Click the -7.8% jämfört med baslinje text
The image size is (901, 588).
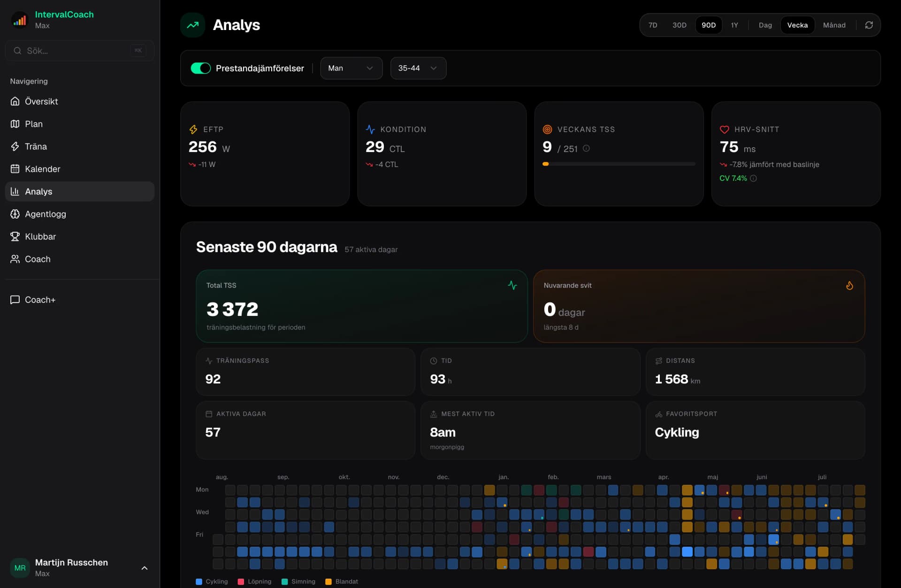point(774,165)
